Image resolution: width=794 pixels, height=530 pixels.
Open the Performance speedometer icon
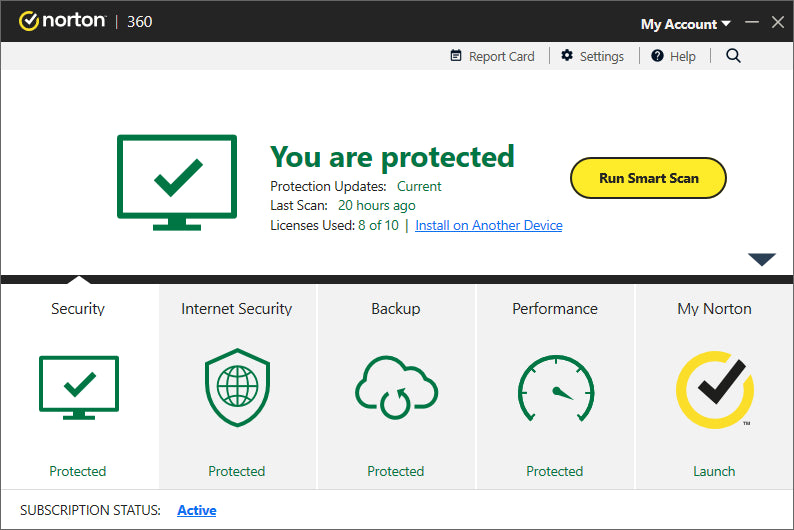click(x=555, y=388)
